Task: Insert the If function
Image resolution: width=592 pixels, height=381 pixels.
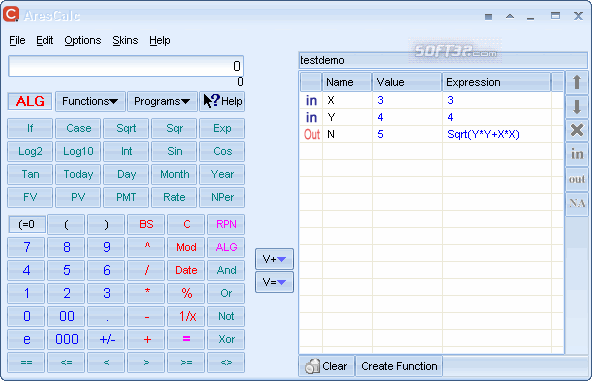Action: (x=30, y=128)
